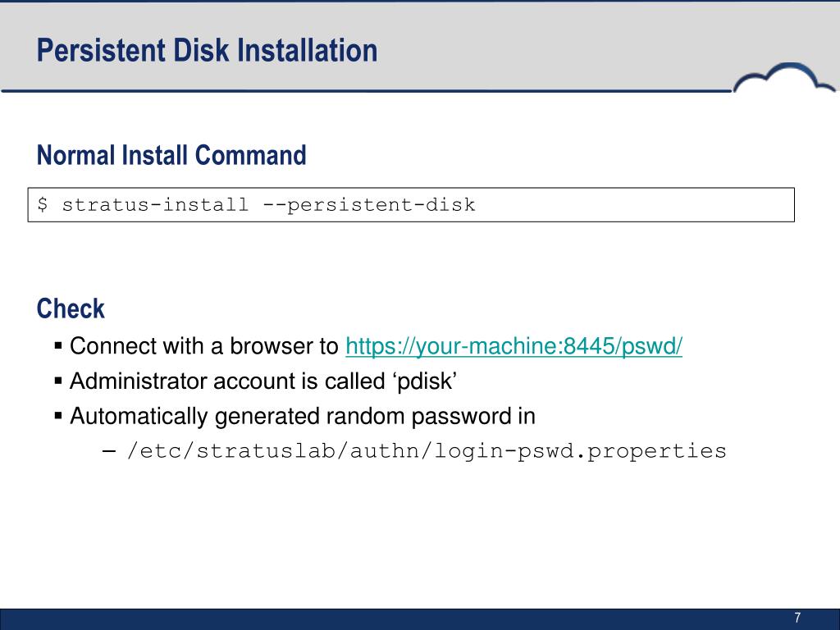This screenshot has height=630, width=840.
Task: Click the dash marker before the /etc path
Action: 109,451
